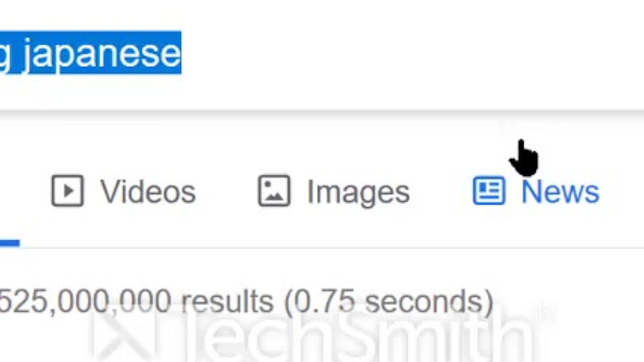Click the Videos play icon
Screen dimensions: 644x362
coord(67,191)
